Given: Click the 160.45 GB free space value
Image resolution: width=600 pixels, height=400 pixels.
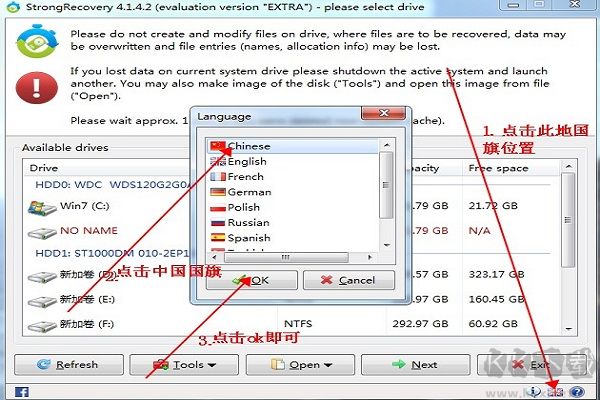Looking at the screenshot, I should pos(496,299).
